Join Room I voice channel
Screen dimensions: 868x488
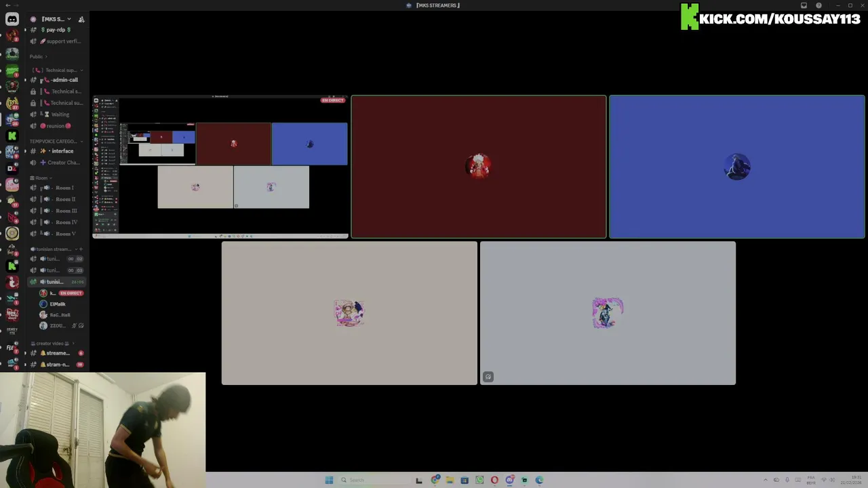pos(57,188)
